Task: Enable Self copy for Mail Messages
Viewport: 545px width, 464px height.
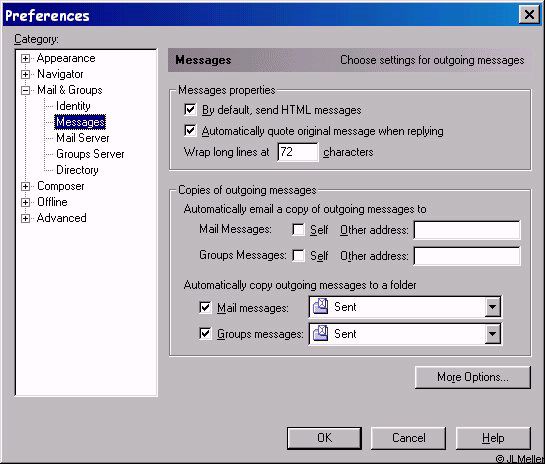Action: click(x=298, y=229)
